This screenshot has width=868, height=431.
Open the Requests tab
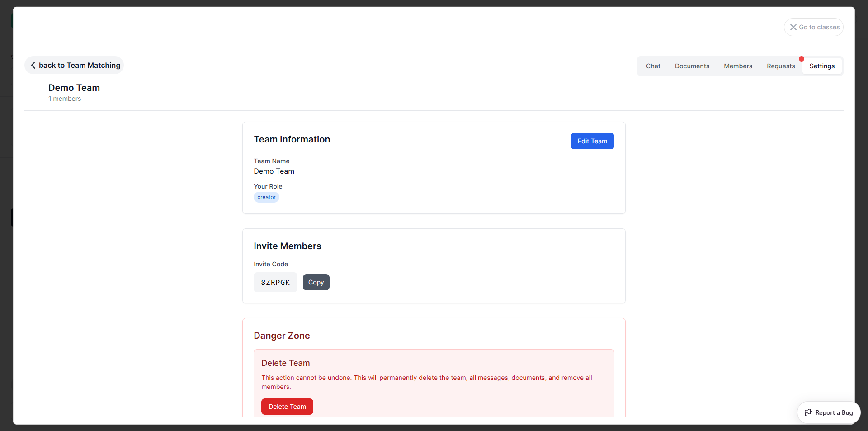pyautogui.click(x=780, y=66)
